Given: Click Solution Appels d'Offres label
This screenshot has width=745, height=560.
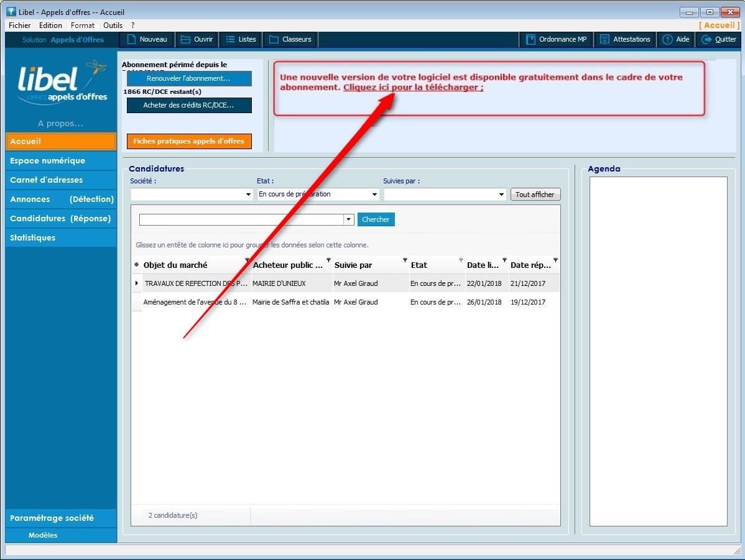Looking at the screenshot, I should (63, 40).
